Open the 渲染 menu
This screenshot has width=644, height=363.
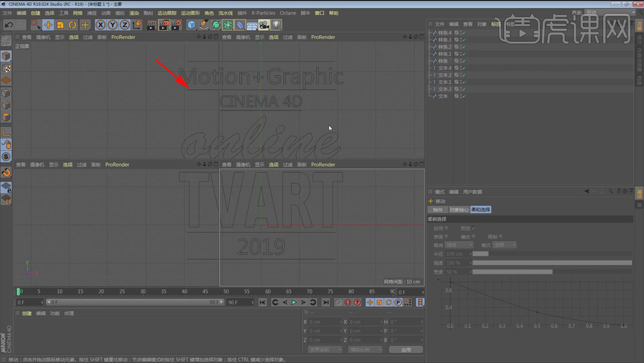coord(134,13)
